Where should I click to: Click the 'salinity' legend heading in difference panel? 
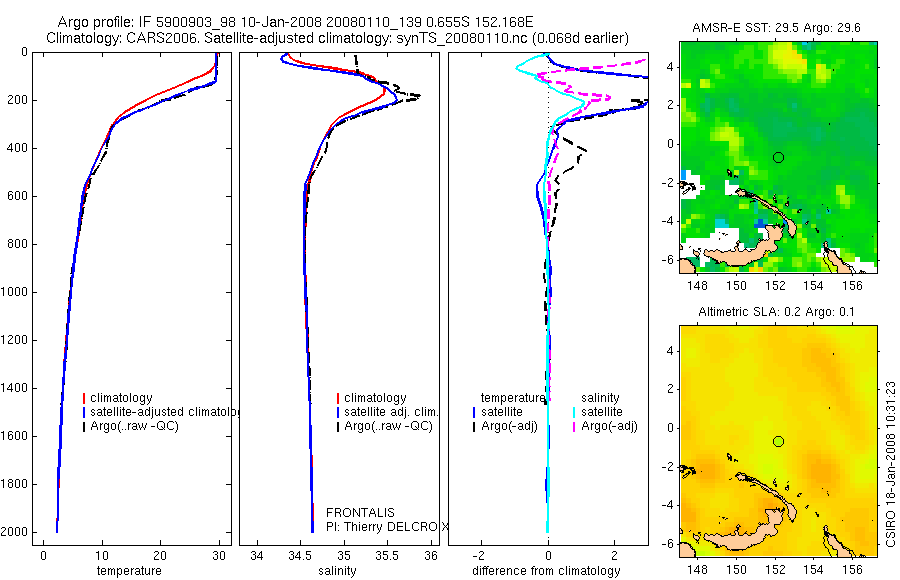tap(600, 398)
